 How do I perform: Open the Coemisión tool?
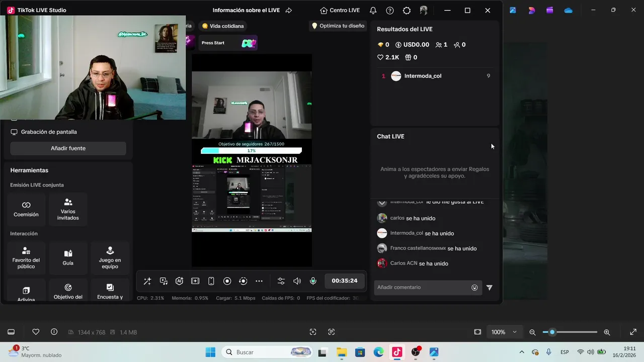(26, 209)
